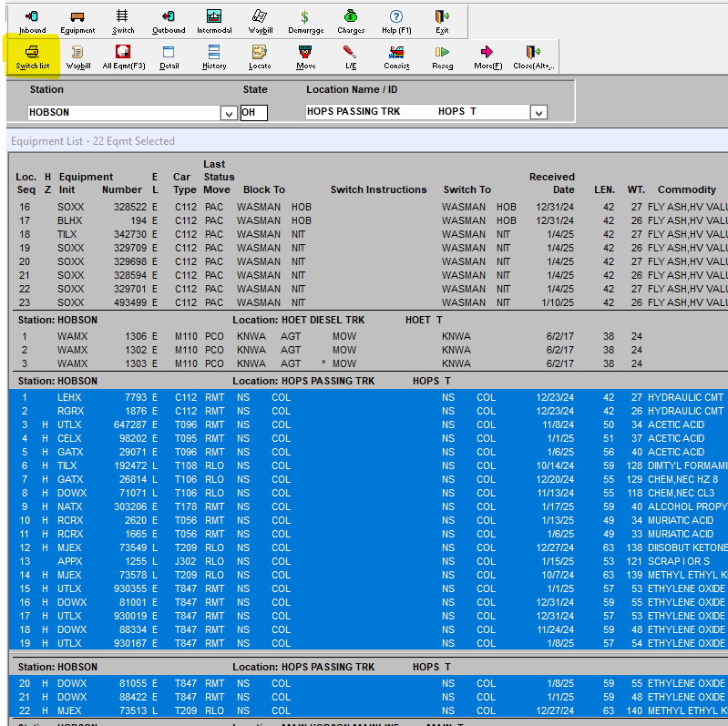Select the Intermodal icon

point(214,22)
